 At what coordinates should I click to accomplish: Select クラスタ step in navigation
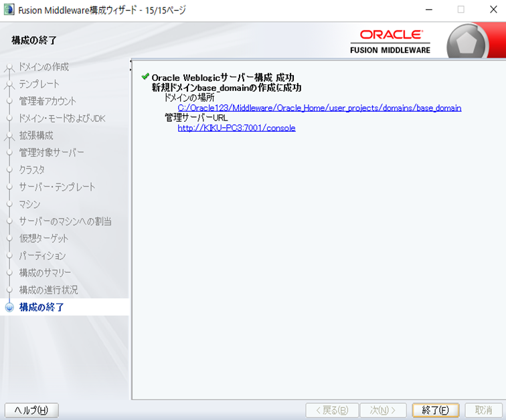[32, 170]
